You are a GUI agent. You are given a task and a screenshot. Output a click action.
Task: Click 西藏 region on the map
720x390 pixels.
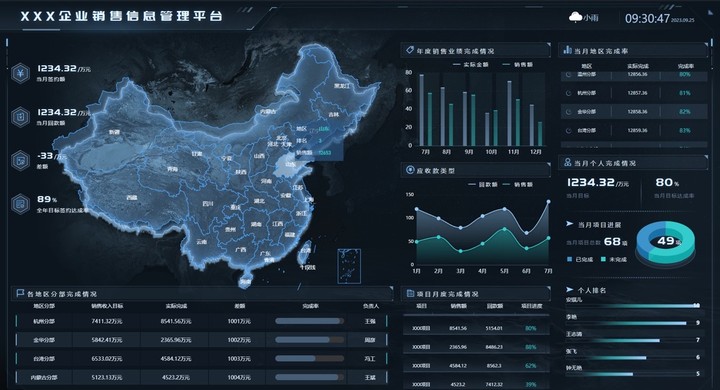click(x=132, y=198)
